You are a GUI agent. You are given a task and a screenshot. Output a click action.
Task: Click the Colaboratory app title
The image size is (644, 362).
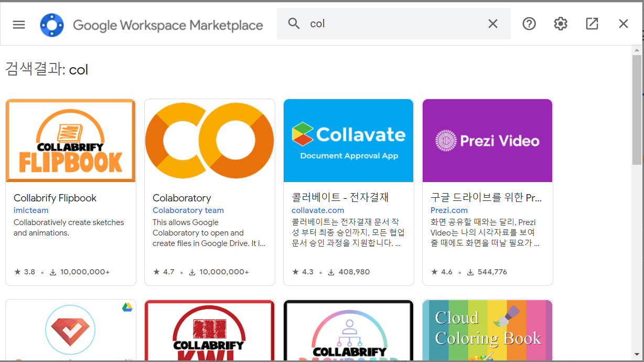coord(182,198)
